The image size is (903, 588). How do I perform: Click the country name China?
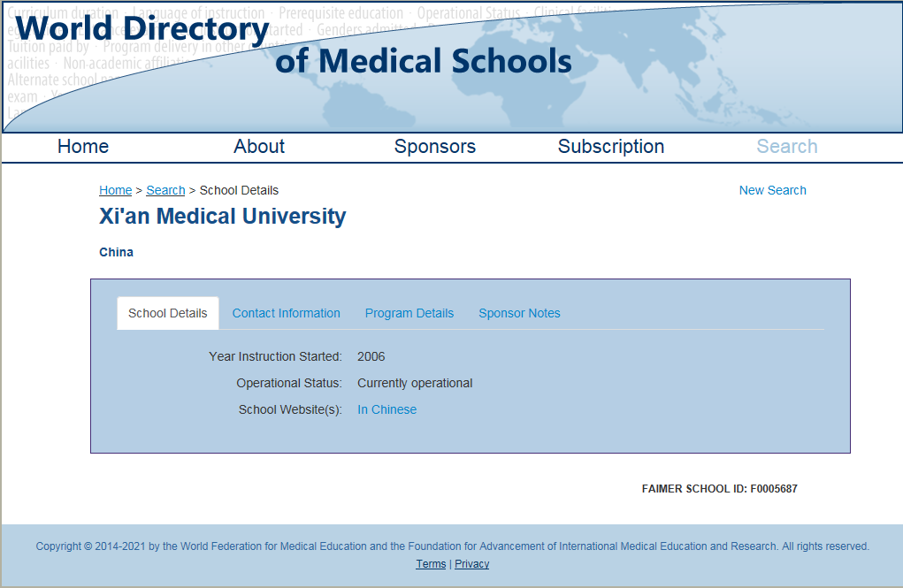click(117, 252)
